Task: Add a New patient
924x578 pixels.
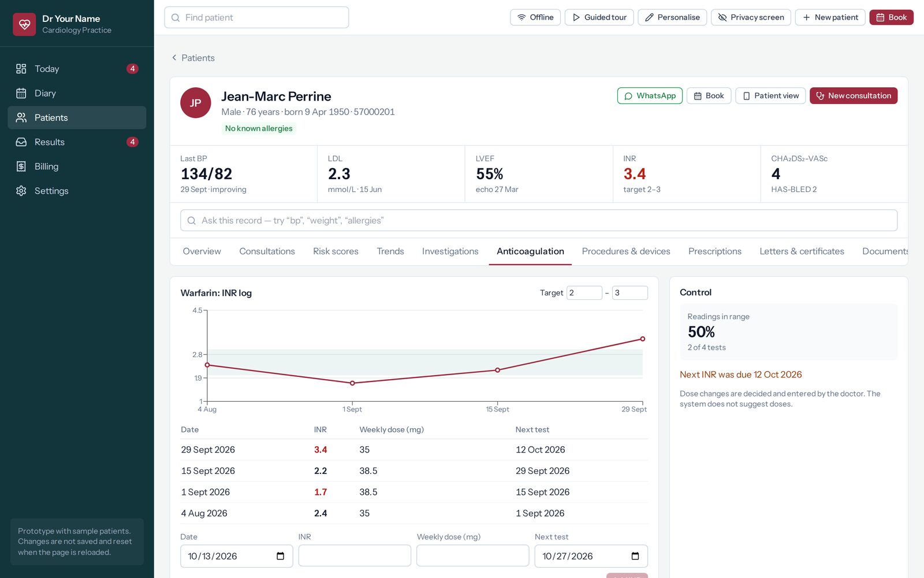Action: click(x=830, y=17)
